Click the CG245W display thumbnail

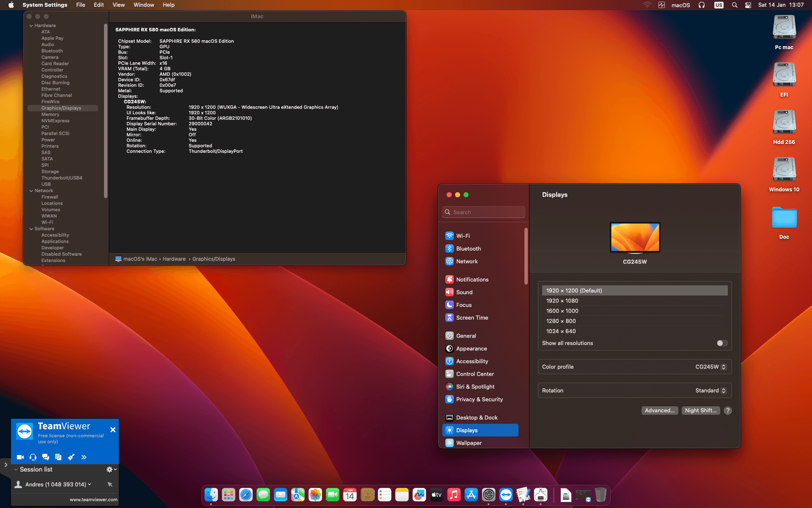tap(635, 237)
